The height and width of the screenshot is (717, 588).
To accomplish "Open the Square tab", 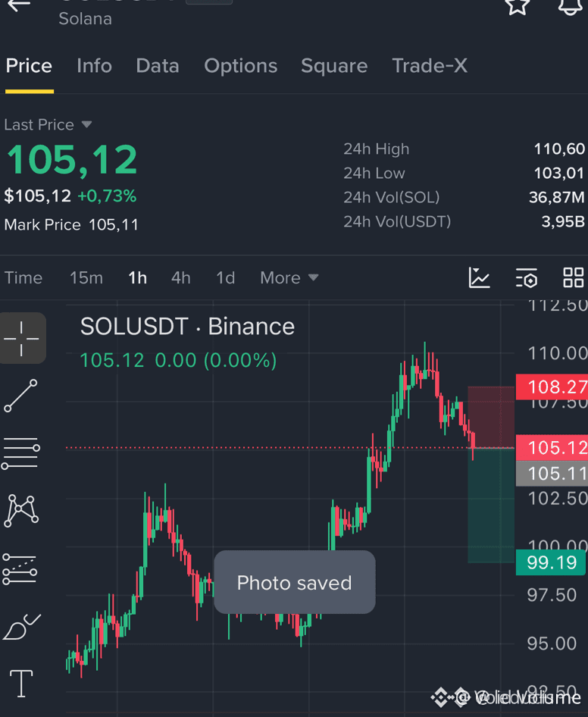I will pyautogui.click(x=334, y=66).
